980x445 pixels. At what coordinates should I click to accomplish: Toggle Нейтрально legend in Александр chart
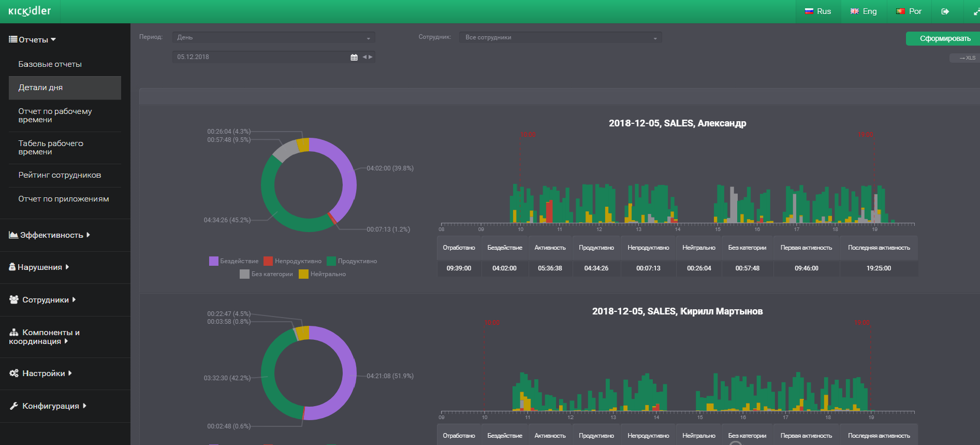[322, 274]
